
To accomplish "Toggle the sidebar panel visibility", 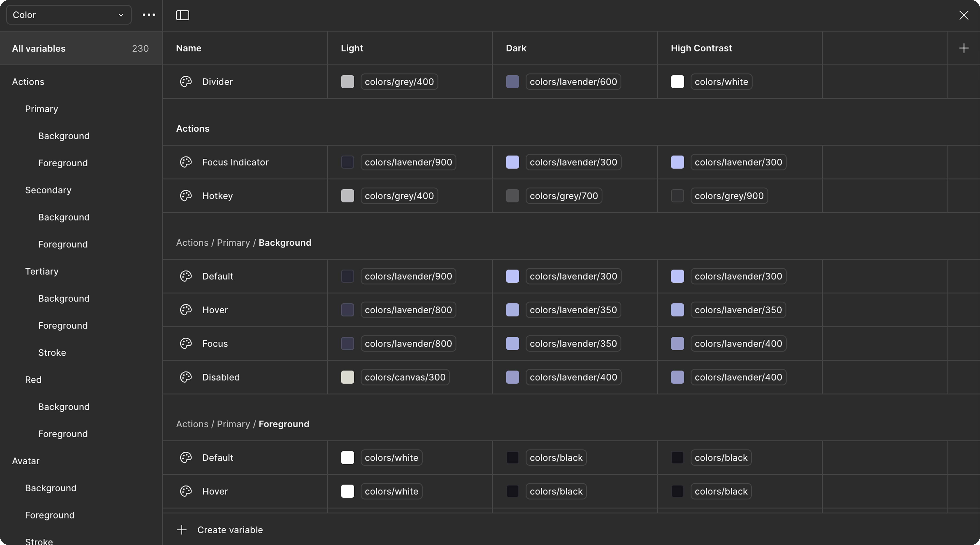I will pos(182,15).
